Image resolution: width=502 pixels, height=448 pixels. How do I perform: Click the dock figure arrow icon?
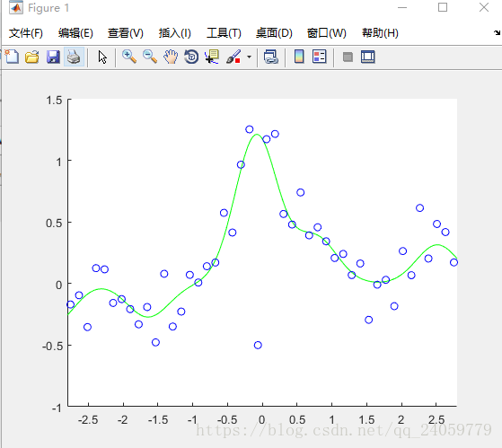(497, 32)
